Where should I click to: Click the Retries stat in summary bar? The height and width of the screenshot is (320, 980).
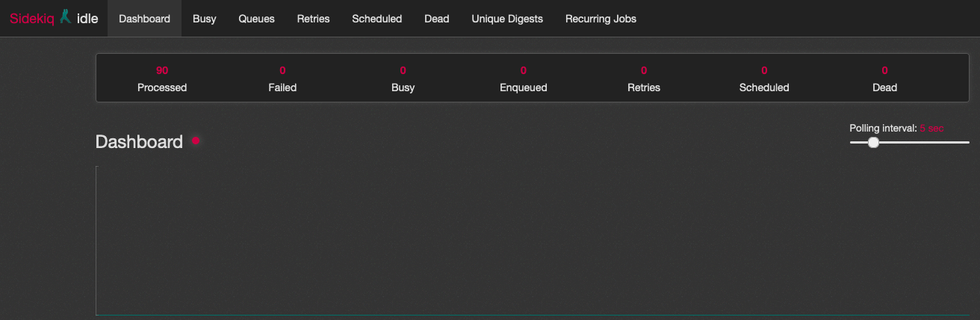[643, 79]
